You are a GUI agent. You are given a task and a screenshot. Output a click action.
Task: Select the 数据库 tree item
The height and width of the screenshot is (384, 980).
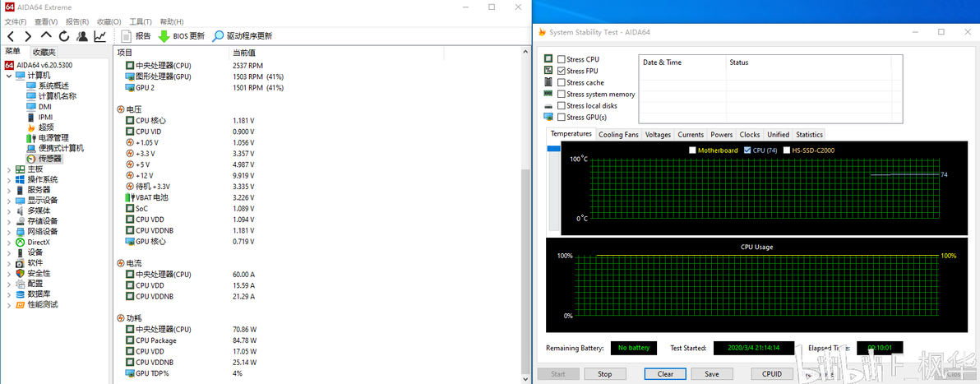point(39,294)
